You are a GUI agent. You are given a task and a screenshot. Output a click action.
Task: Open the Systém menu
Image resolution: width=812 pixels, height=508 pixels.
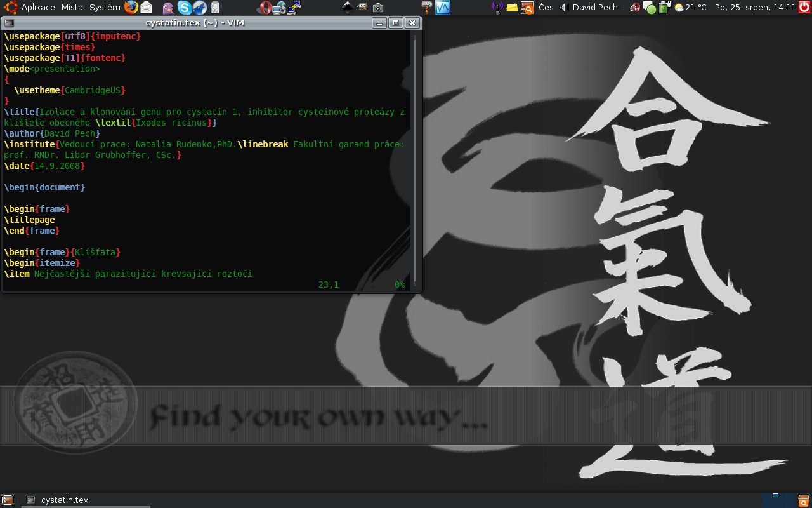tap(105, 8)
